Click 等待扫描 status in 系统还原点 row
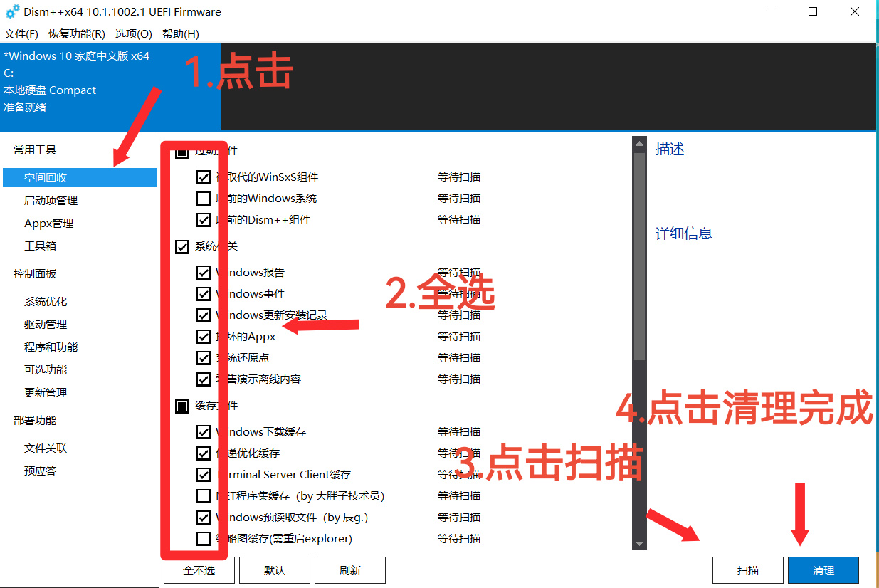 click(x=459, y=358)
